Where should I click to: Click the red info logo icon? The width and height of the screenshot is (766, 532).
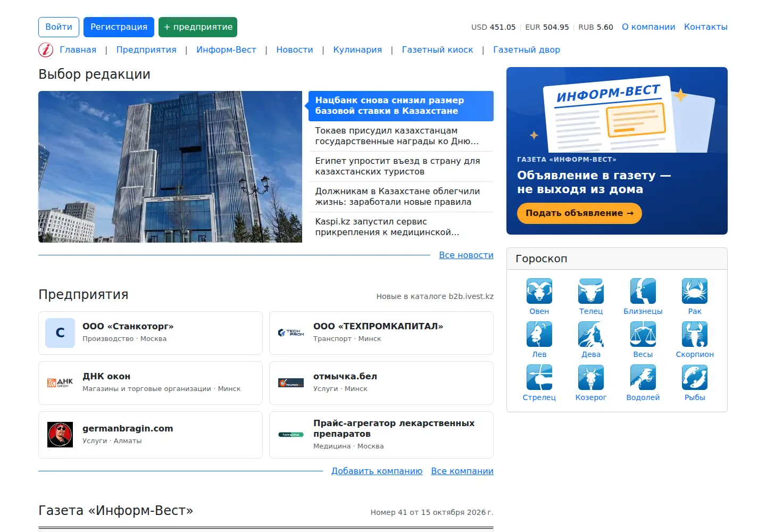click(46, 49)
